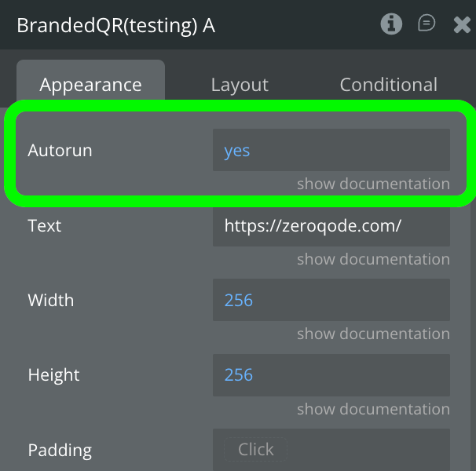Click the Height value 256
This screenshot has height=471, width=476.
pos(331,375)
